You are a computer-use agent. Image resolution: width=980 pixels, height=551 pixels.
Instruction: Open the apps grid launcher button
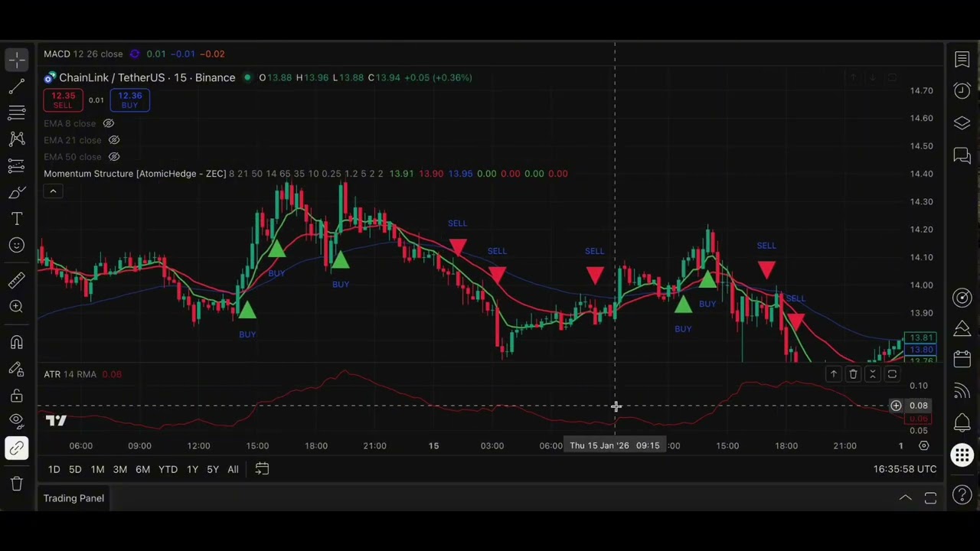pos(962,455)
